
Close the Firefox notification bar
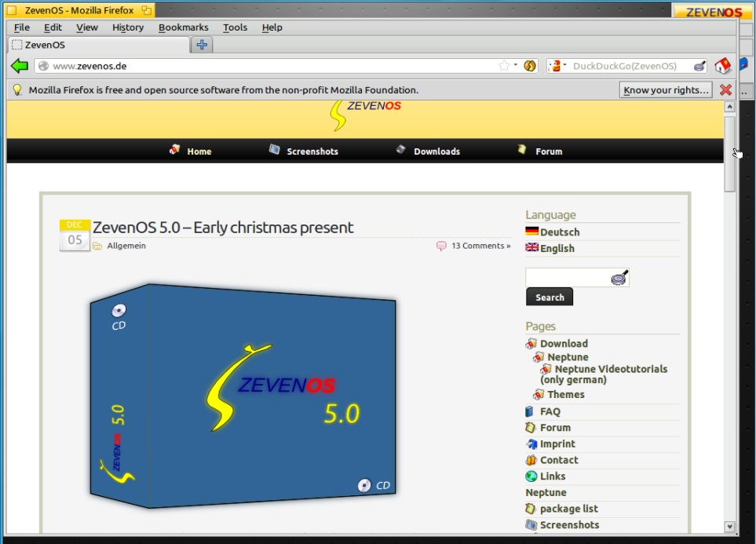(x=725, y=89)
